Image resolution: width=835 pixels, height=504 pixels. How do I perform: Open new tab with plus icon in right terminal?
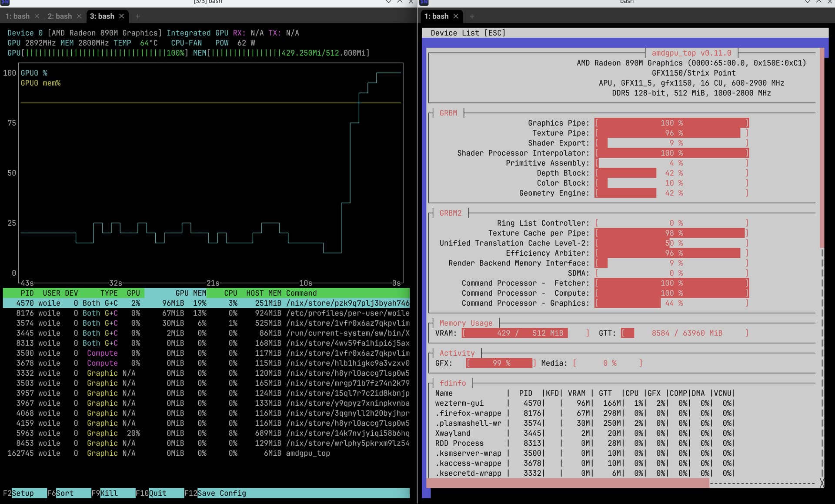pyautogui.click(x=472, y=16)
